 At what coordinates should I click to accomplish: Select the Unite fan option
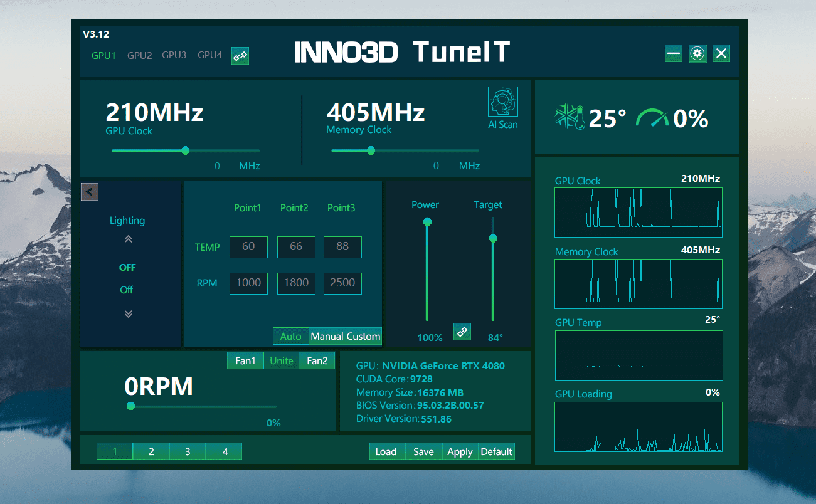(282, 360)
